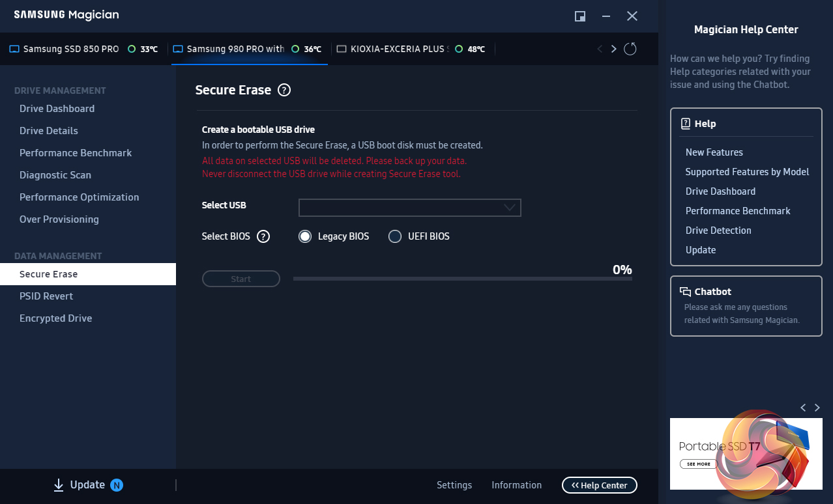Open the Chatbot panel

click(x=746, y=306)
